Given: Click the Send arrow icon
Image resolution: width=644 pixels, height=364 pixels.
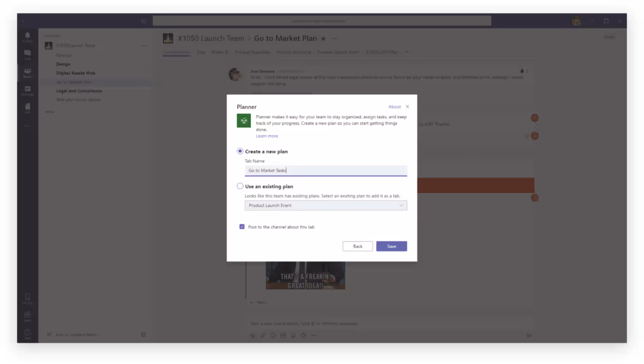Looking at the screenshot, I should click(529, 336).
